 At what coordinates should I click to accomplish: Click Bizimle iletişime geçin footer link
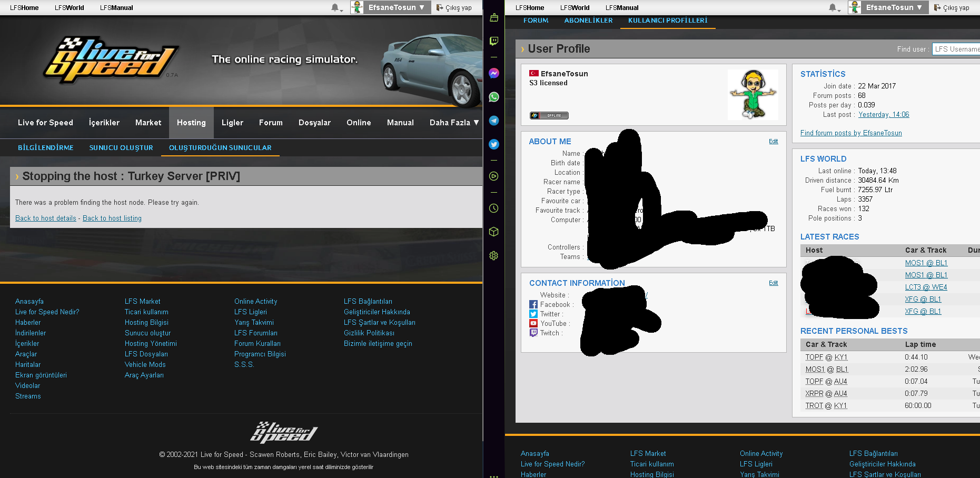(x=378, y=343)
